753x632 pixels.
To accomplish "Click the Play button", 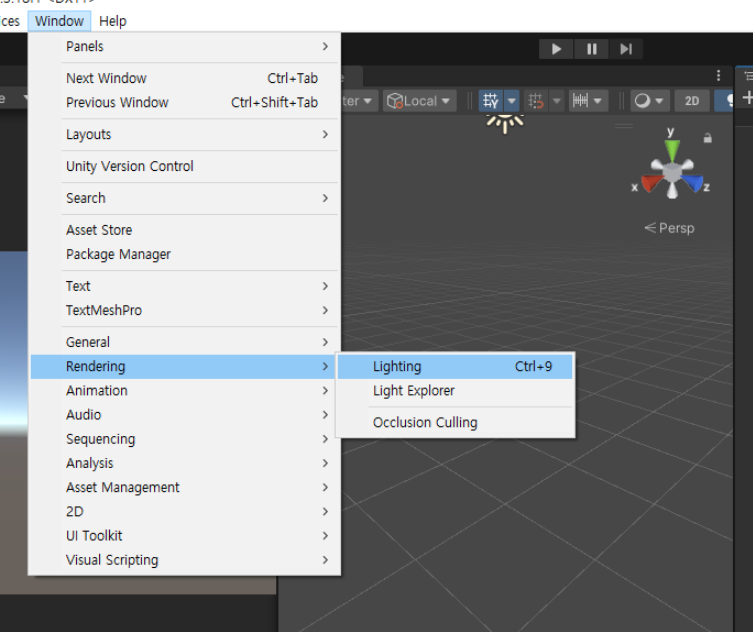I will pos(556,49).
